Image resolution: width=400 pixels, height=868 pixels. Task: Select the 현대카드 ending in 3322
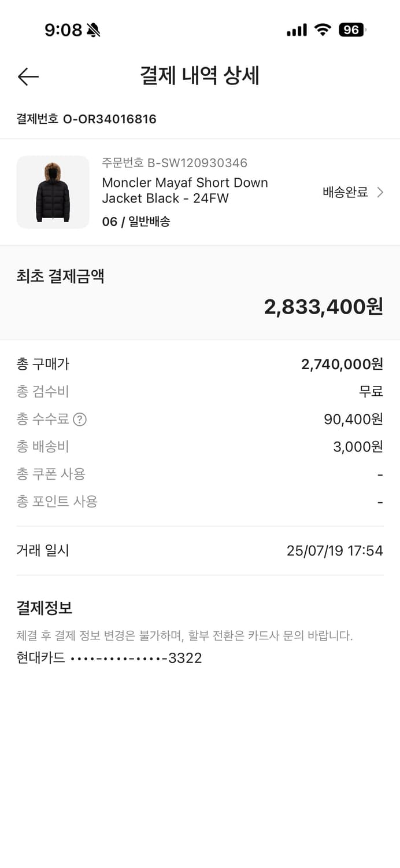point(108,658)
